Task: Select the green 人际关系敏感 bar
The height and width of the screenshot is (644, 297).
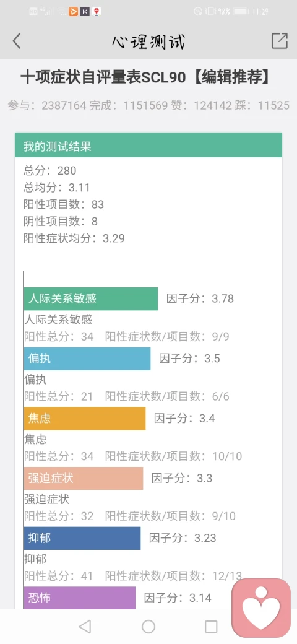Action: 91,298
